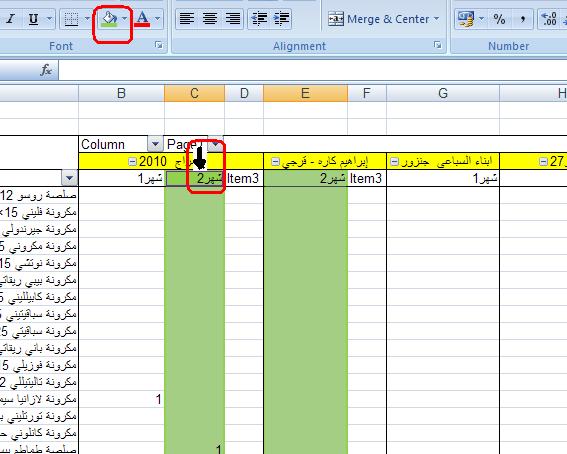Open the Insert Function dialog
567x454 pixels.
46,70
